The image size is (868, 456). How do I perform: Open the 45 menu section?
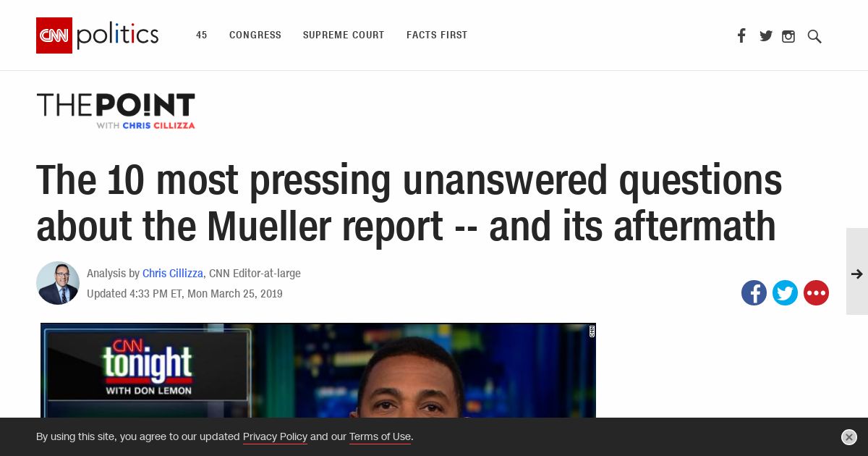[x=202, y=35]
